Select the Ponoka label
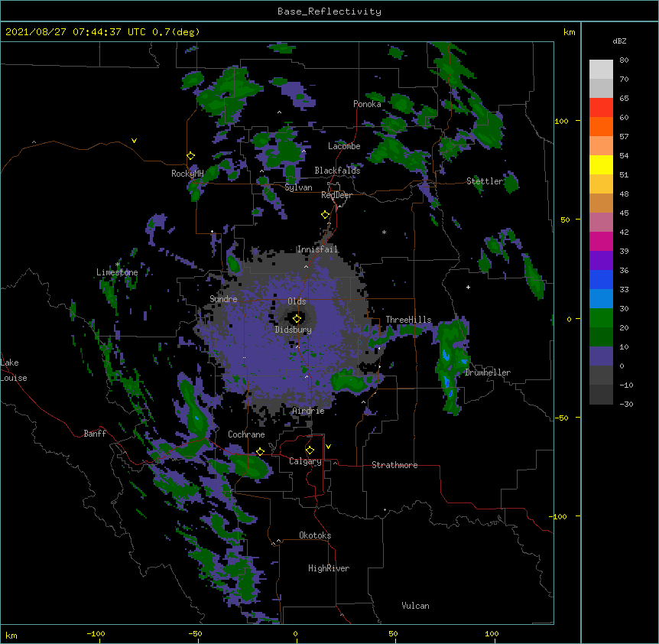Screen dimensions: 659x644 [367, 104]
